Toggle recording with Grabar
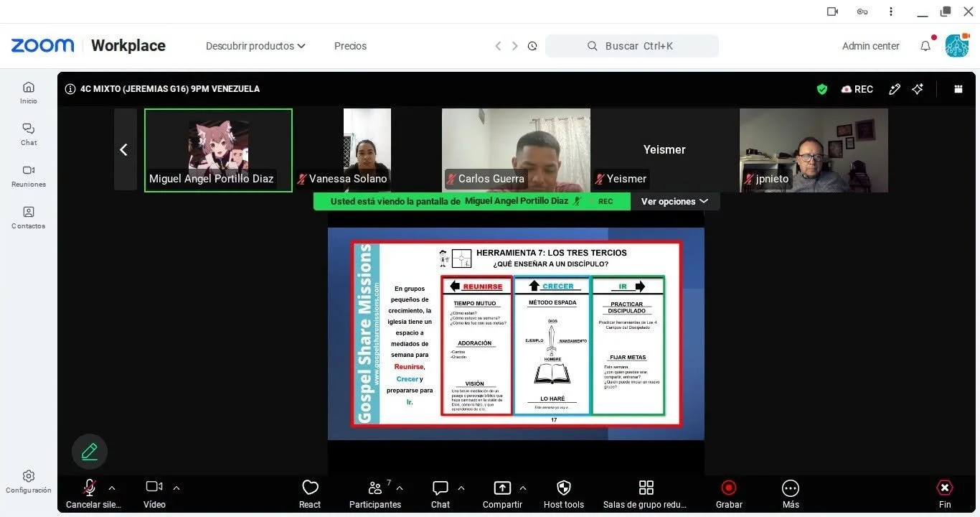Screen dimensions: 980x517 tap(729, 494)
